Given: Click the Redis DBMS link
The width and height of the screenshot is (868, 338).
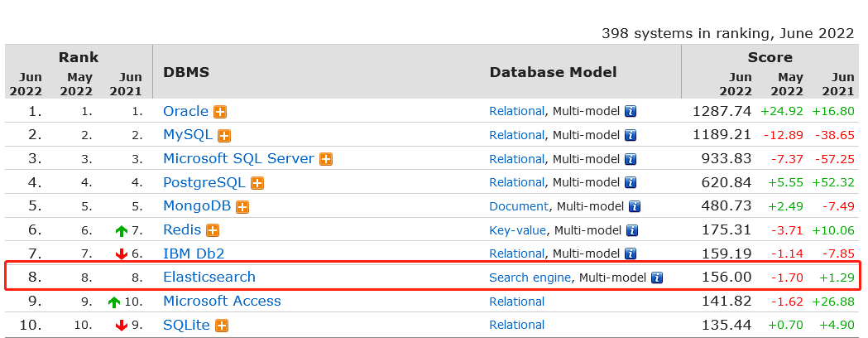Looking at the screenshot, I should pyautogui.click(x=182, y=229).
